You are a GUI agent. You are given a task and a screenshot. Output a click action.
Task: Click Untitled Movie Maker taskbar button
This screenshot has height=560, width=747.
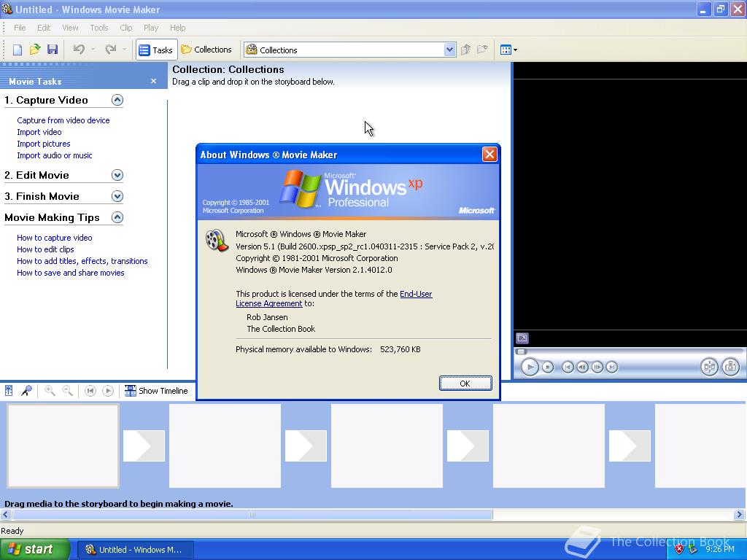(135, 550)
